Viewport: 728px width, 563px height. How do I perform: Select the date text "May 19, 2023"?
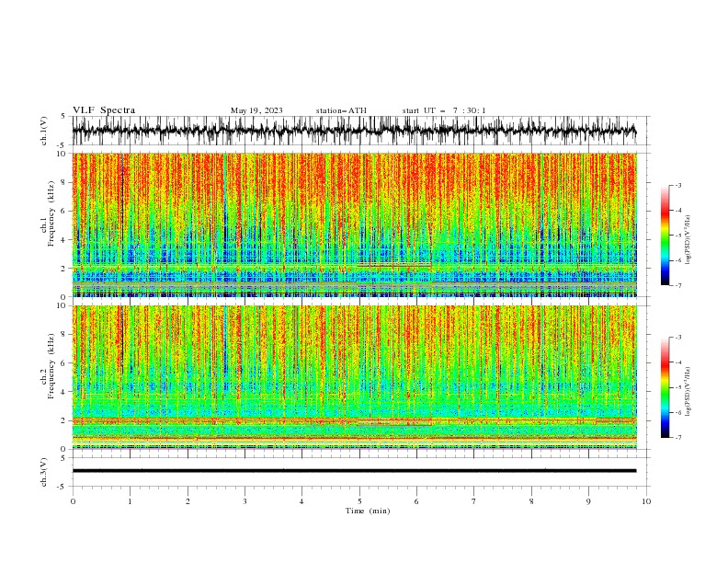[x=256, y=110]
